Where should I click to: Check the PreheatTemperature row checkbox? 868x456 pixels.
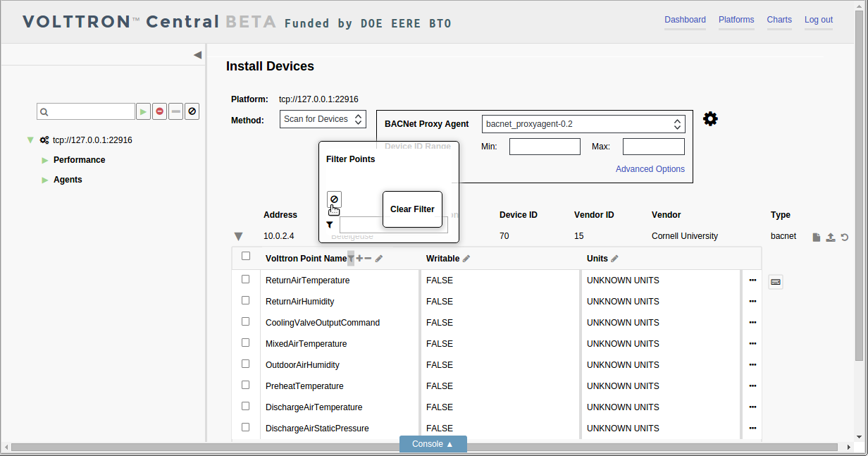246,385
